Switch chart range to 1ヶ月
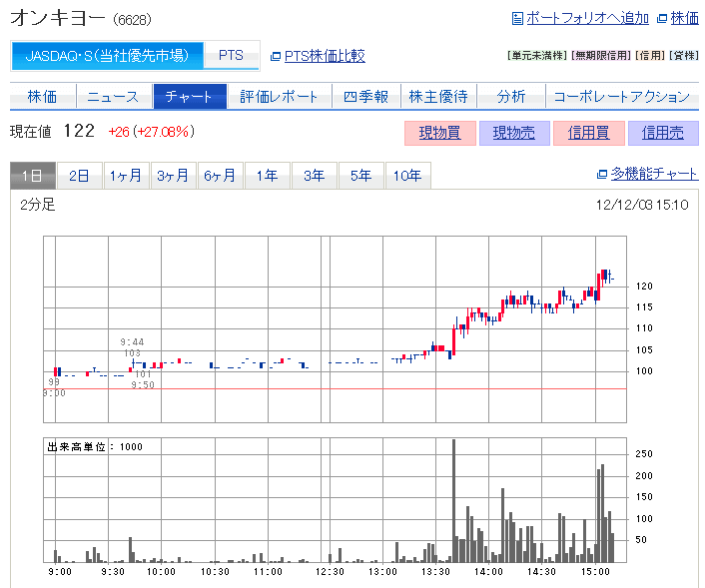The image size is (705, 588). [x=126, y=176]
